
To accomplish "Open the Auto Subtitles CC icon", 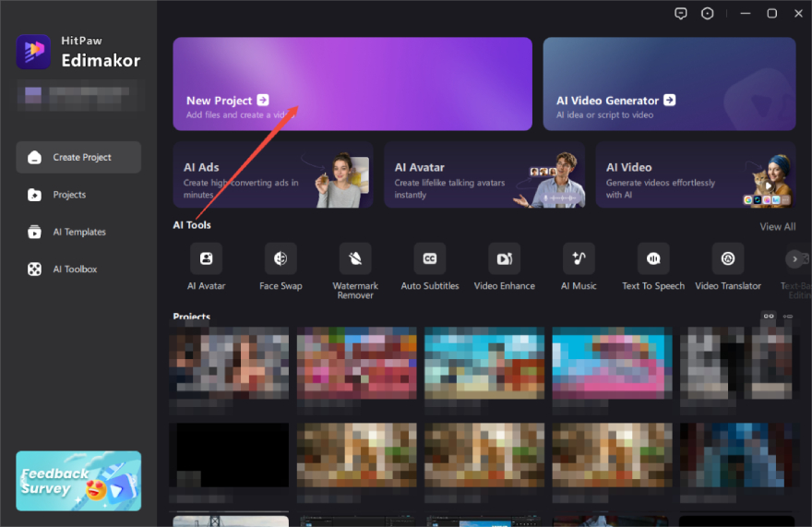I will 430,258.
